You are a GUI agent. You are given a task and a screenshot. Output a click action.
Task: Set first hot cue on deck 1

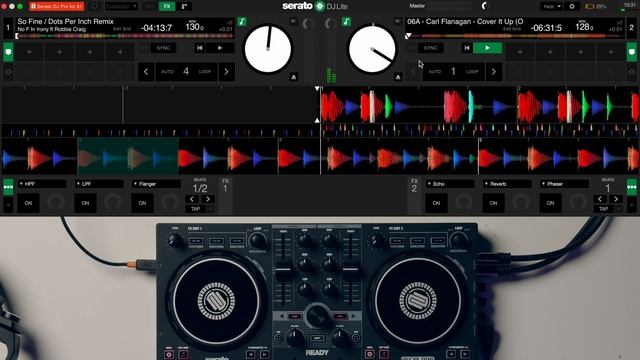(x=29, y=52)
